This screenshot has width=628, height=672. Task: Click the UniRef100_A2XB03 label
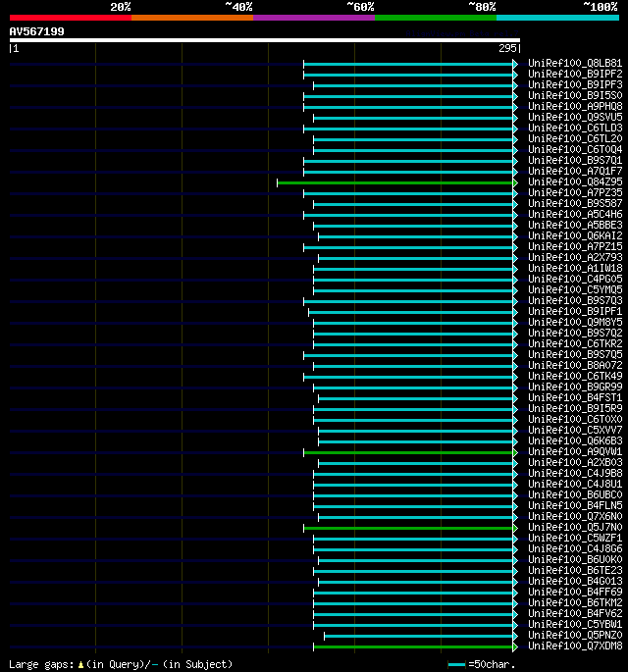click(x=575, y=462)
